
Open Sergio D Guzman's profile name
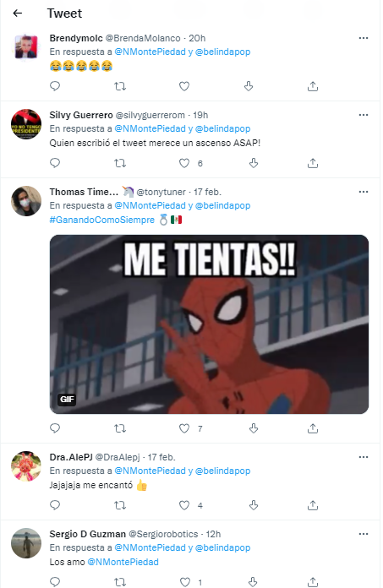coord(88,534)
